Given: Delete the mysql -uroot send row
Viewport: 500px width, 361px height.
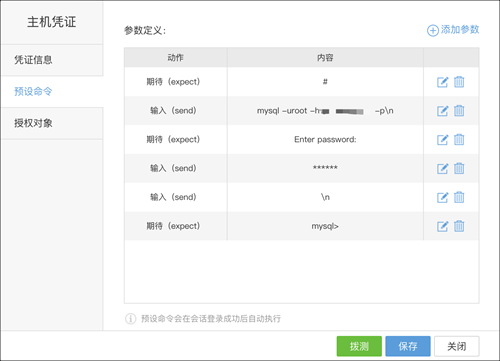Looking at the screenshot, I should coord(459,111).
